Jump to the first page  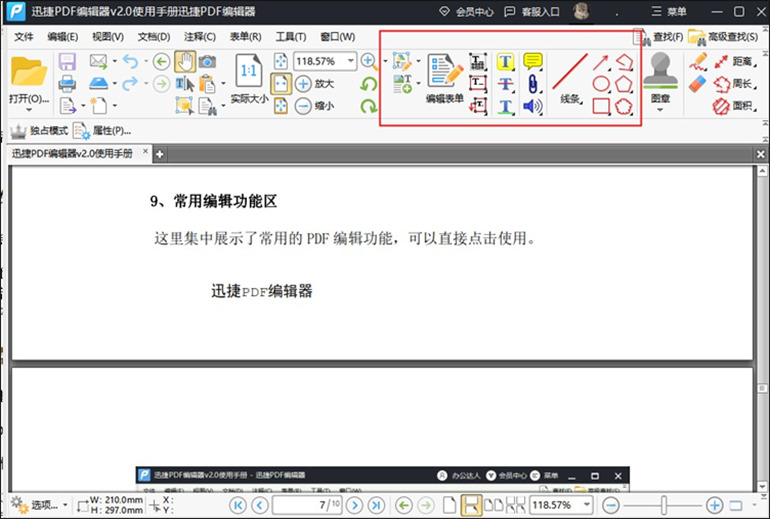coord(238,505)
